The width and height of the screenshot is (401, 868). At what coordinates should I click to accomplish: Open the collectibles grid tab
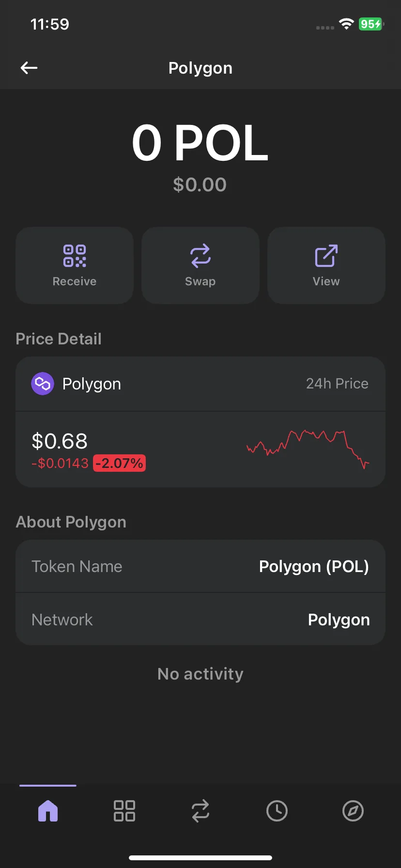[x=124, y=811]
